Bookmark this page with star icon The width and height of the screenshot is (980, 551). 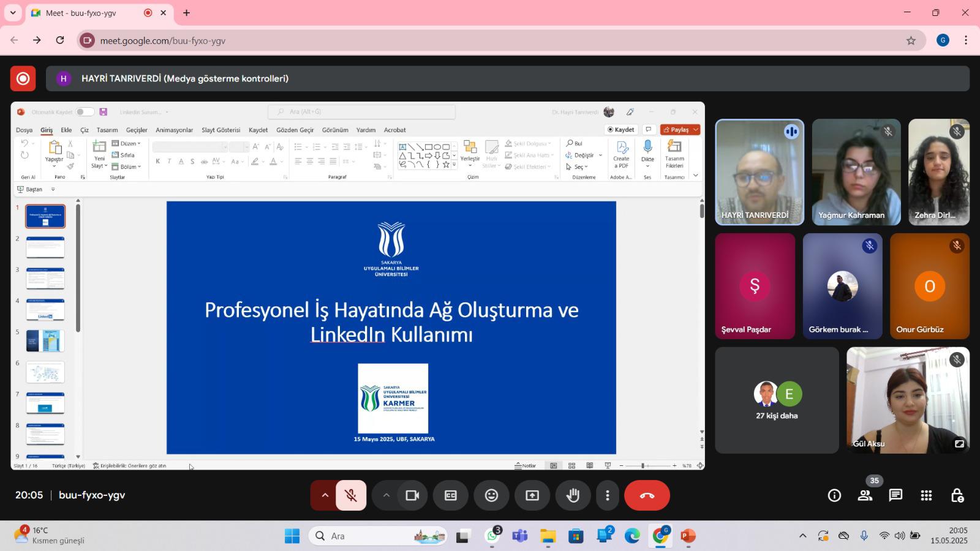(x=911, y=40)
